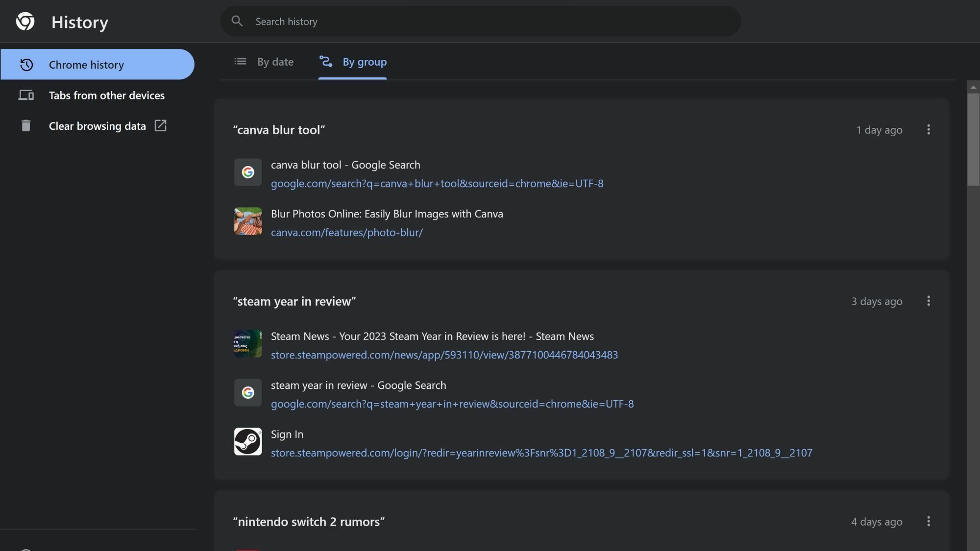Click the scrollbar on the right edge

click(x=972, y=137)
